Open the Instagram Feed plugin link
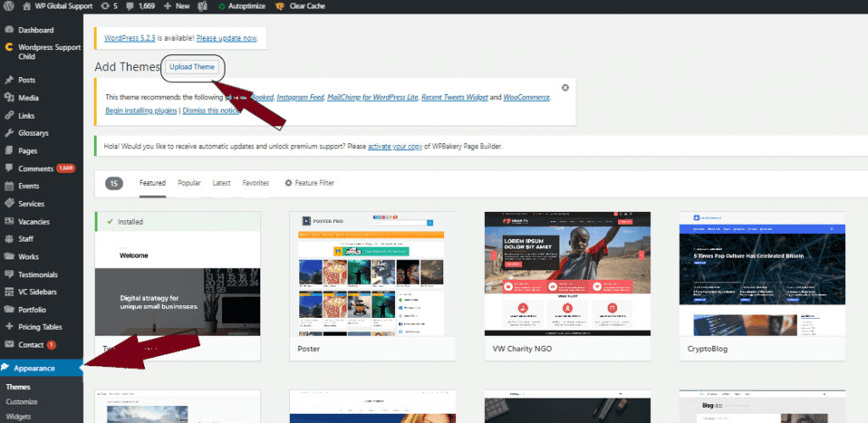The image size is (868, 423). pyautogui.click(x=300, y=97)
